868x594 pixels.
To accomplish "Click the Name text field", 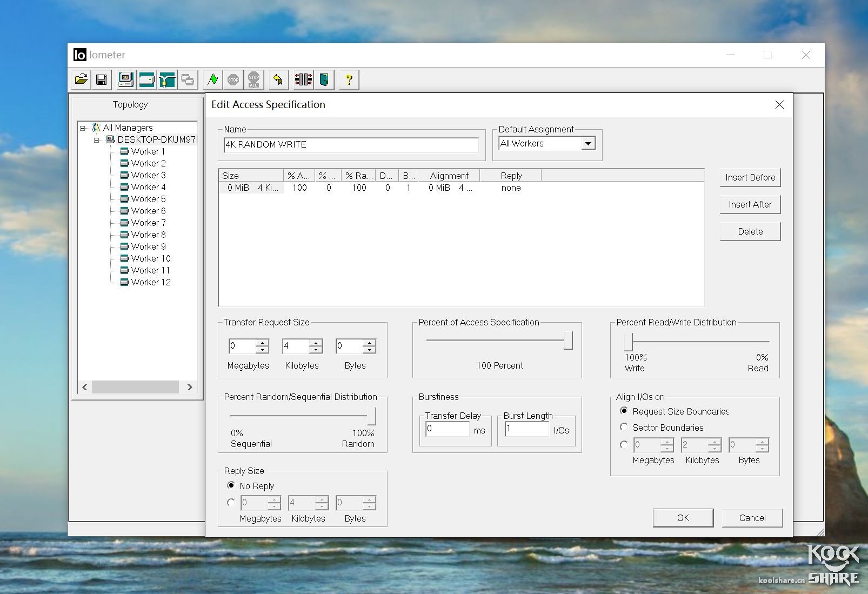I will click(x=351, y=145).
